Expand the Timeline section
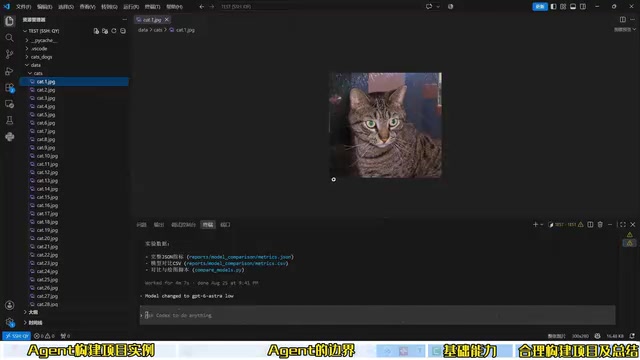640x360 pixels. (x=25, y=322)
